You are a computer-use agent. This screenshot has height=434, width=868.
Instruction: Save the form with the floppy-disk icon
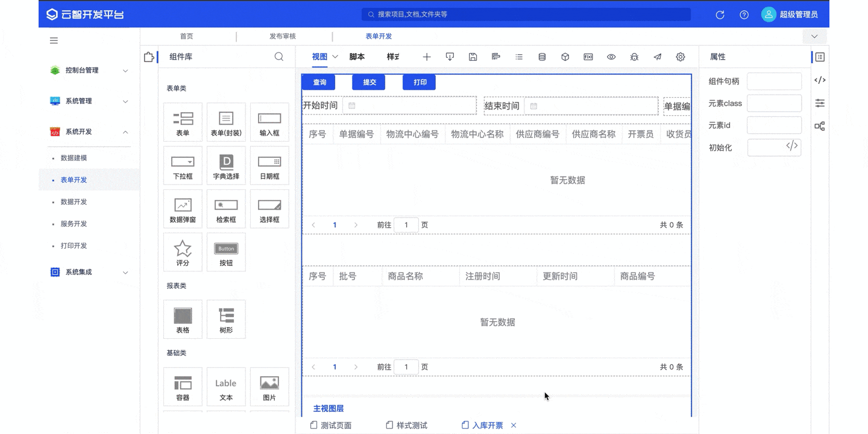(x=473, y=57)
